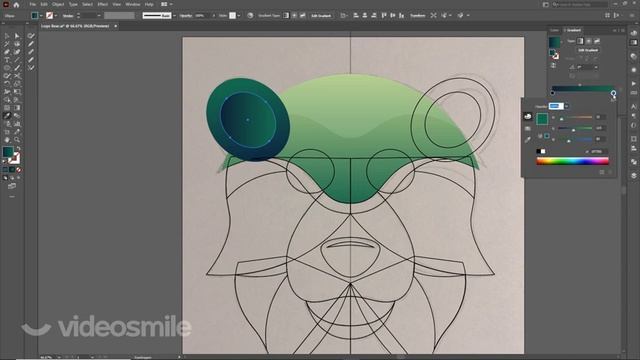Swap fill and stroke arrows in the toolbar
Viewport: 640px width, 360px height.
[18, 149]
